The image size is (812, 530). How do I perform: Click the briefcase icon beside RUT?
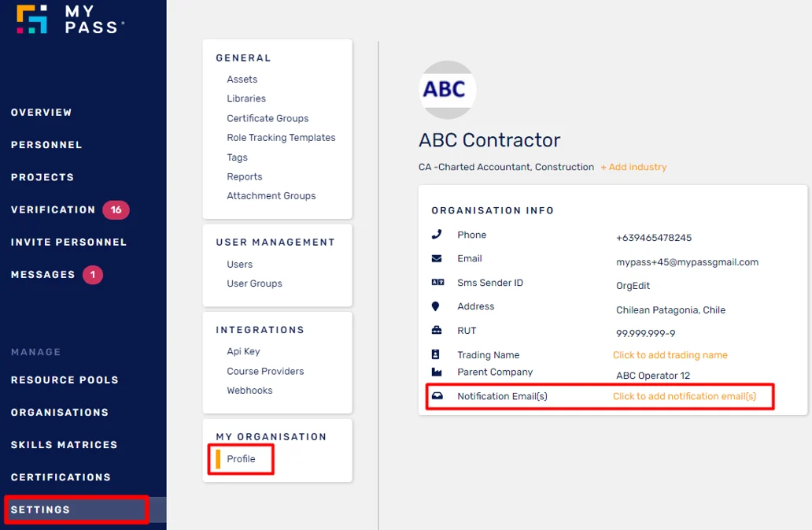coord(437,331)
